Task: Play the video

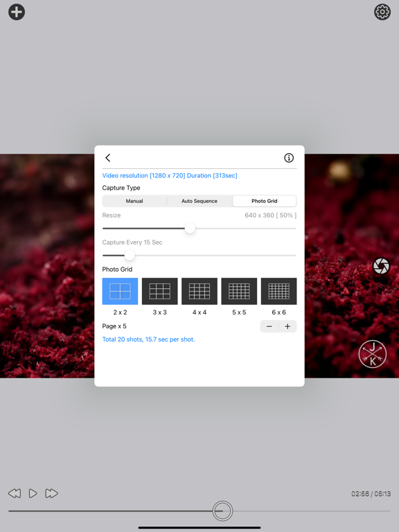Action: click(x=33, y=493)
